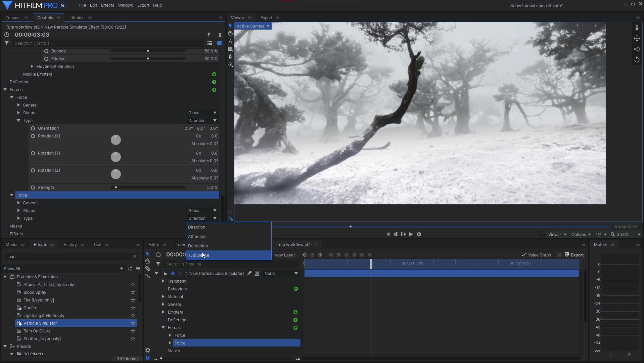The width and height of the screenshot is (644, 363).
Task: Hide the New Particle Simulator layer
Action: pos(172,273)
